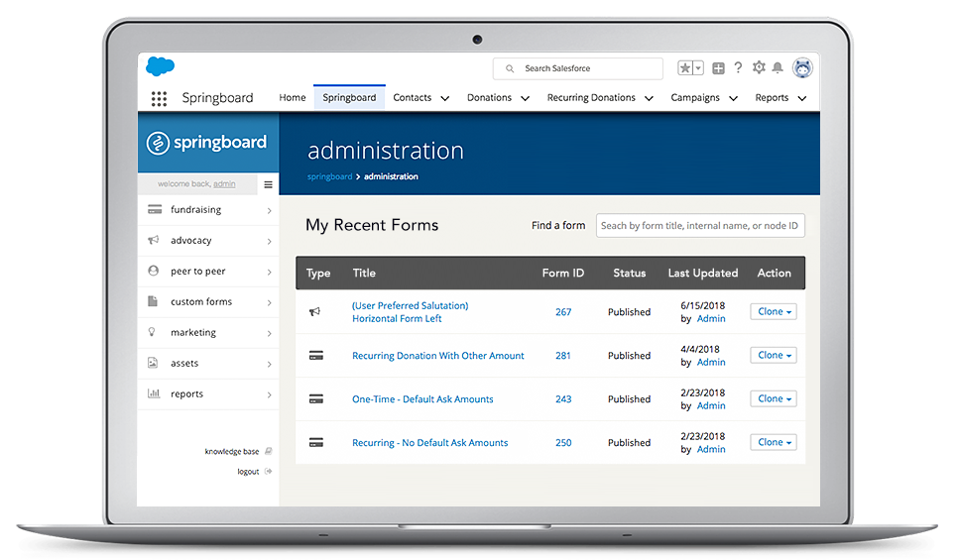Screen dimensions: 958x560
Task: Open One-Time - Default Ask Amounts form
Action: coord(422,398)
